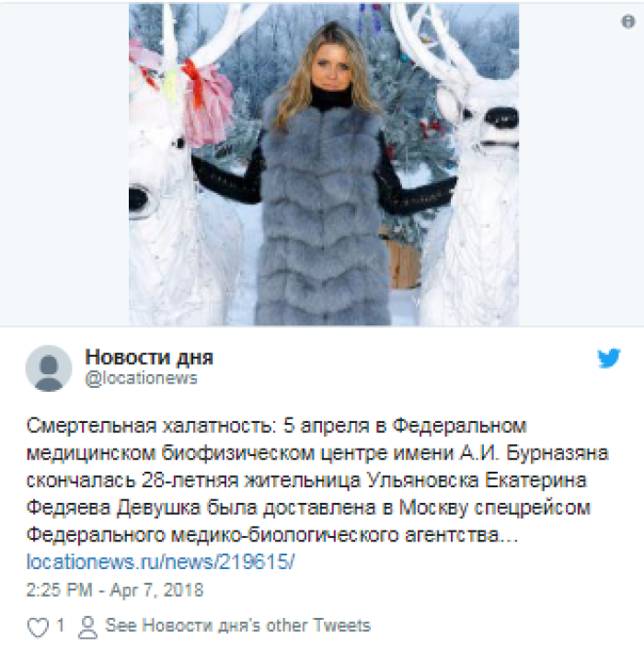Click the like count number 1
This screenshot has height=651, width=644.
pos(60,625)
